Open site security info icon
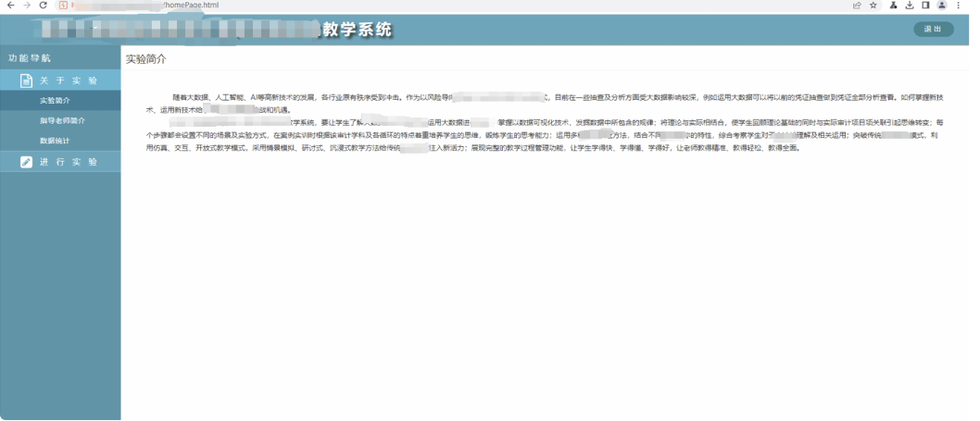Viewport: 980px width, 421px height. (62, 5)
